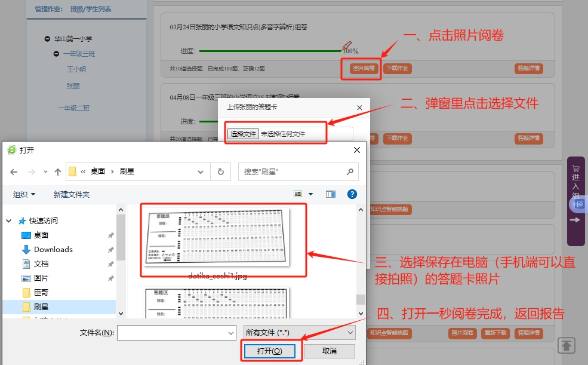Screen dimensions: 588x365
Task: Expand the address bar path history dropdown
Action: (x=201, y=171)
